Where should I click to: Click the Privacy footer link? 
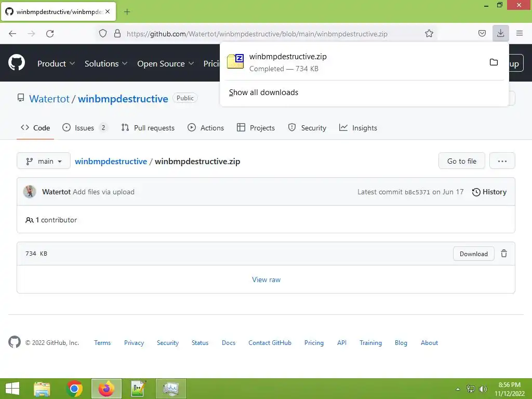pyautogui.click(x=134, y=343)
